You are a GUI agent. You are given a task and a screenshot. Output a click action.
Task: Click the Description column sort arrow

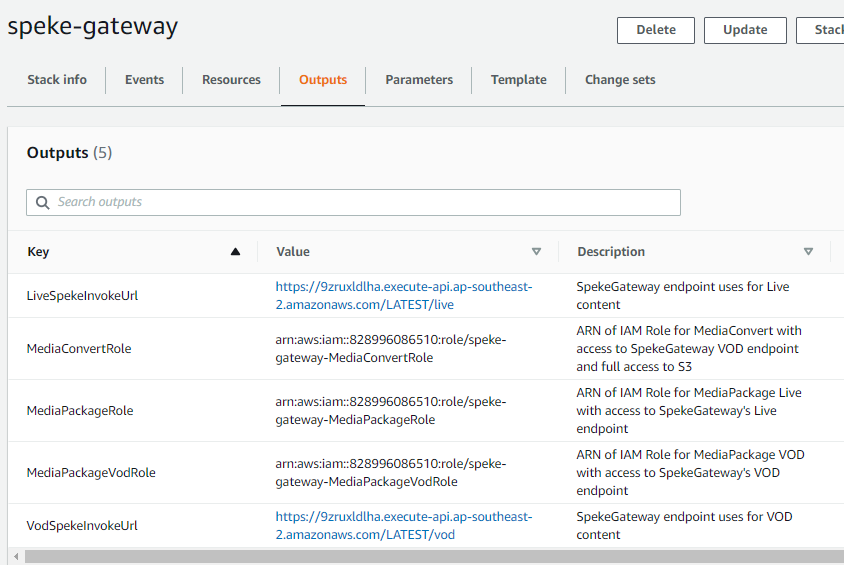pos(808,252)
